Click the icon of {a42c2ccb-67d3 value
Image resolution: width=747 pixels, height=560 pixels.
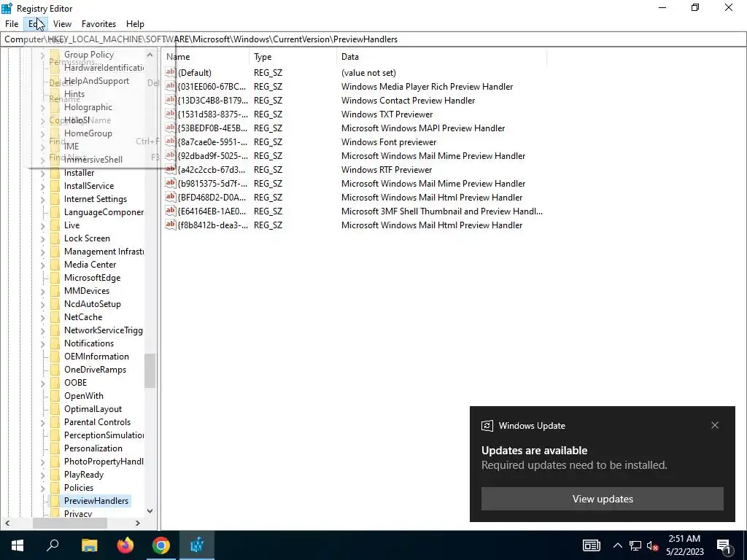click(x=171, y=169)
